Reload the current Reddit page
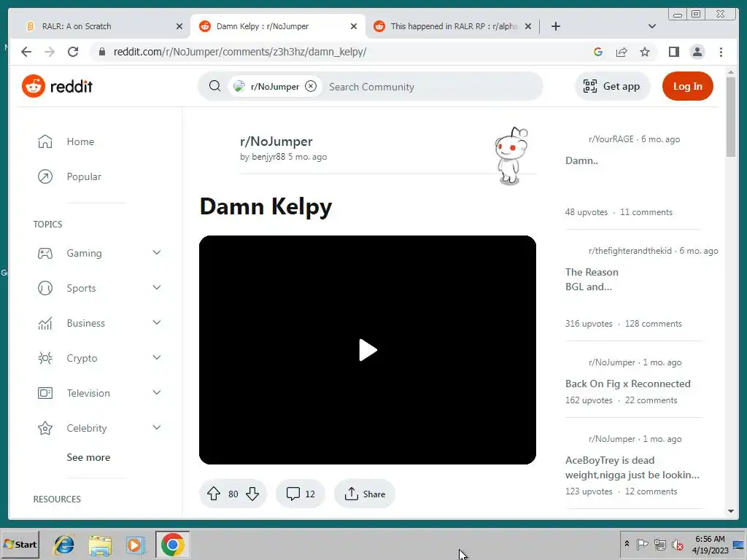This screenshot has height=560, width=747. click(73, 52)
